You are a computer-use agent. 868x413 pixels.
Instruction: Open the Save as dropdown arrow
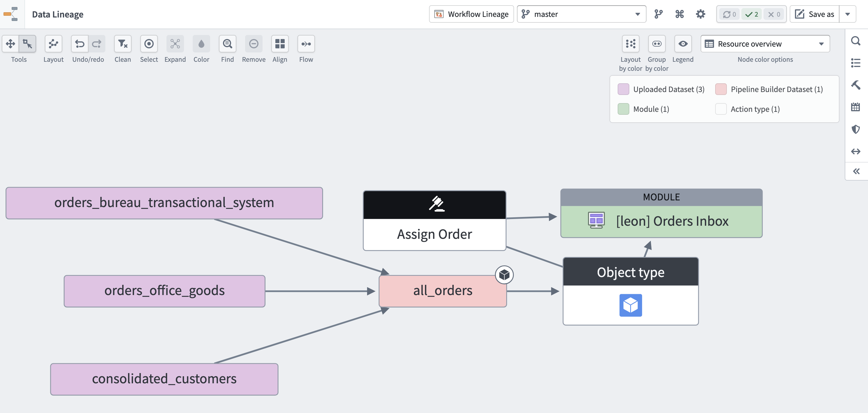[847, 14]
